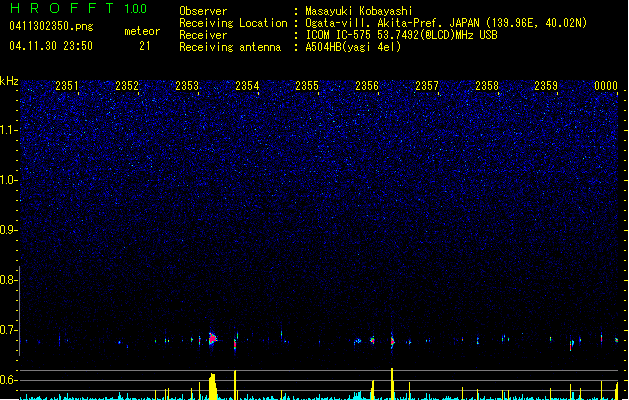The image size is (629, 400).
Task: Click the tallest yellow intensity bar after 2356
Action: coord(392,384)
